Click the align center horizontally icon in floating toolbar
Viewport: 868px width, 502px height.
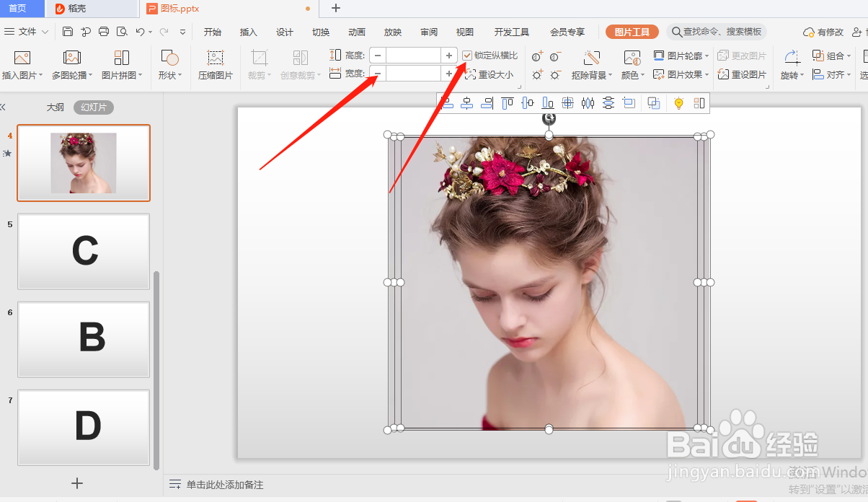click(467, 103)
